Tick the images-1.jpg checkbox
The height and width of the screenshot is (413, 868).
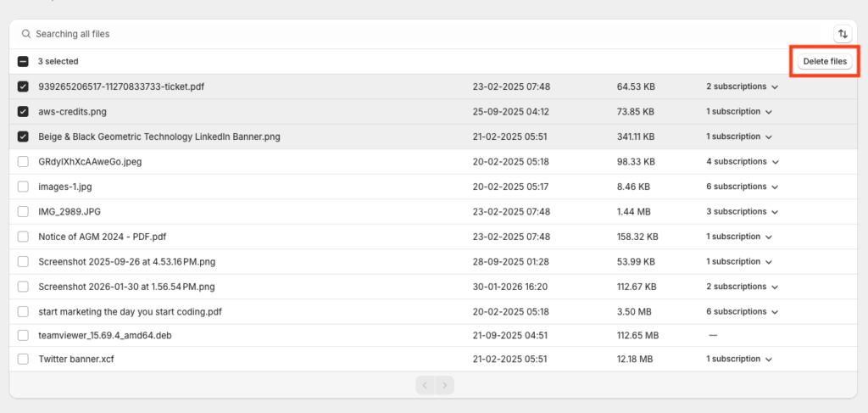[23, 187]
